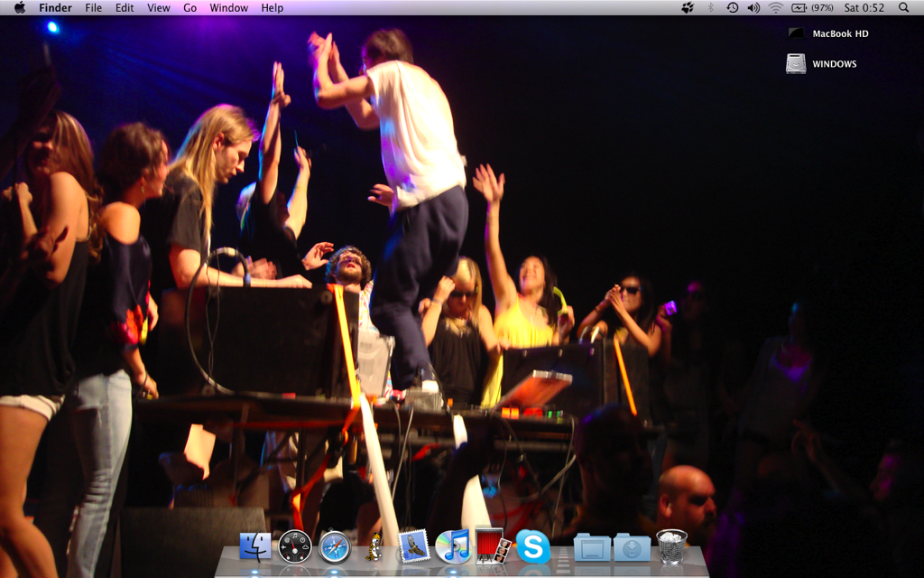Click the Sat 0:52 clock
The height and width of the screenshot is (578, 924).
click(x=864, y=7)
